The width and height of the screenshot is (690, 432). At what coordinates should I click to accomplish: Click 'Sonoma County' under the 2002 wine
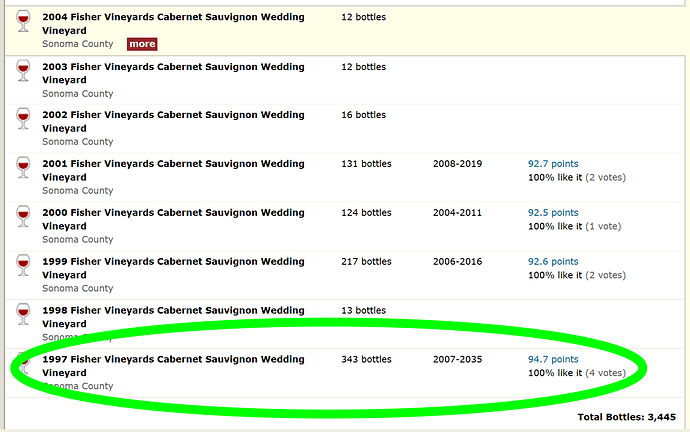[78, 142]
